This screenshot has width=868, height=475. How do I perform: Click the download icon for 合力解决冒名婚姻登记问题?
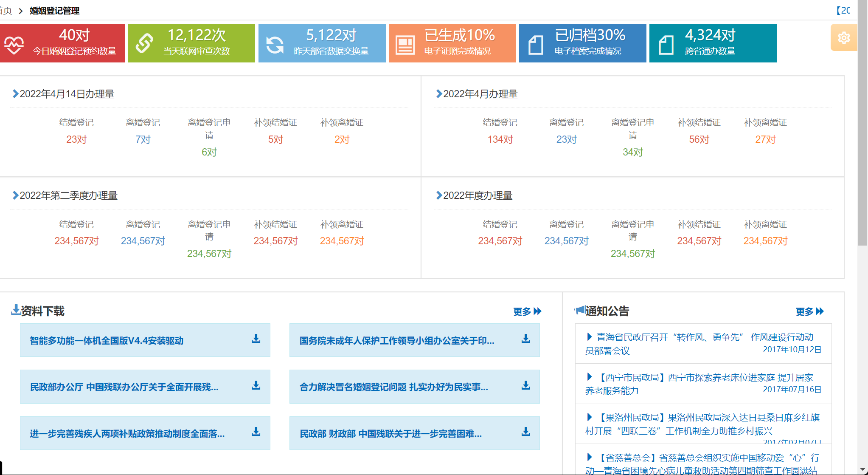click(525, 385)
